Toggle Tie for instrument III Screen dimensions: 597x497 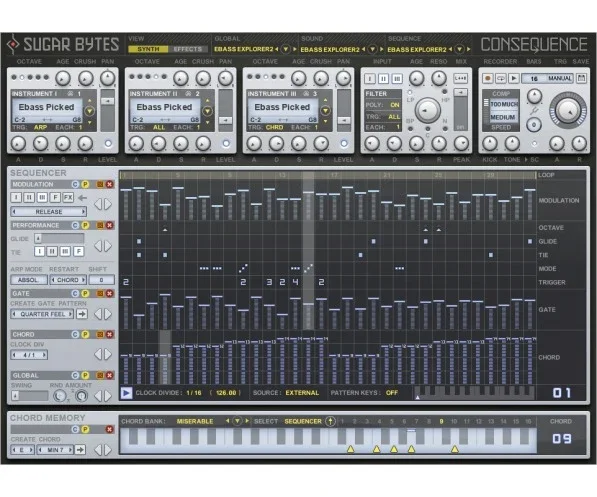point(65,251)
